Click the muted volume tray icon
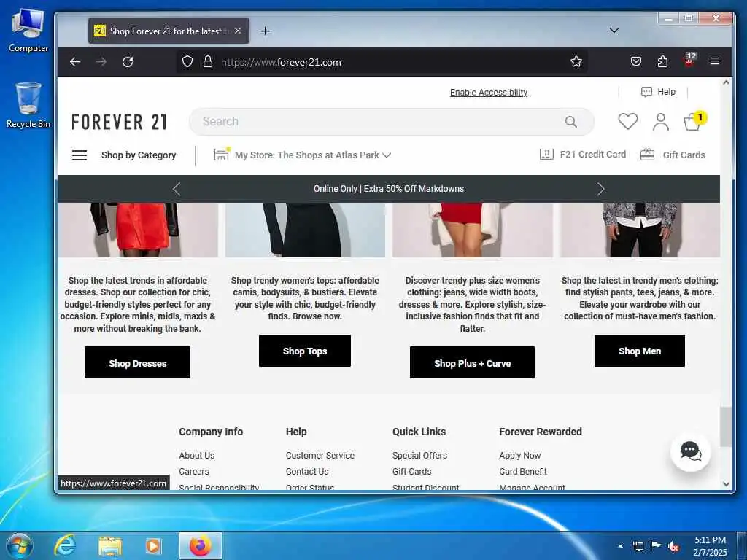The image size is (747, 560). 673,547
